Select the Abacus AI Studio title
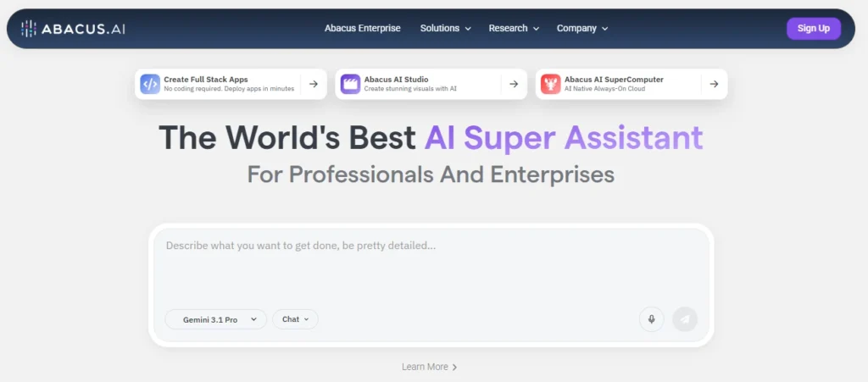The width and height of the screenshot is (868, 382). click(x=397, y=80)
